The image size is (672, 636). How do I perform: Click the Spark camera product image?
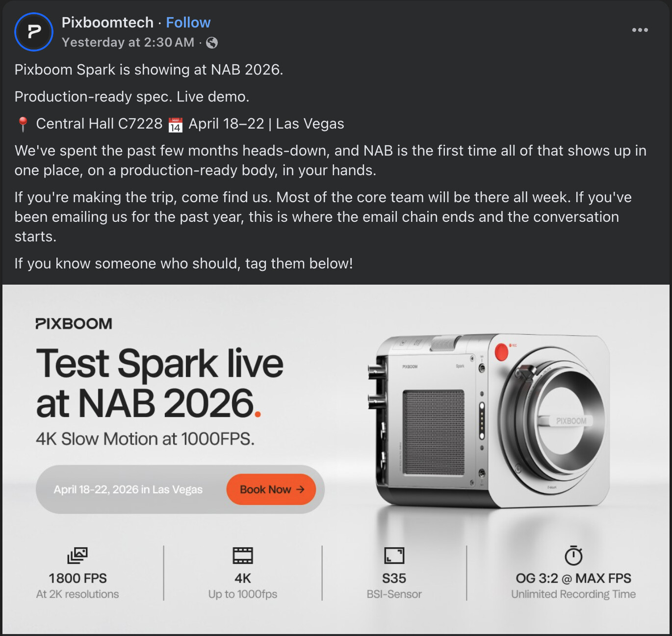(491, 422)
